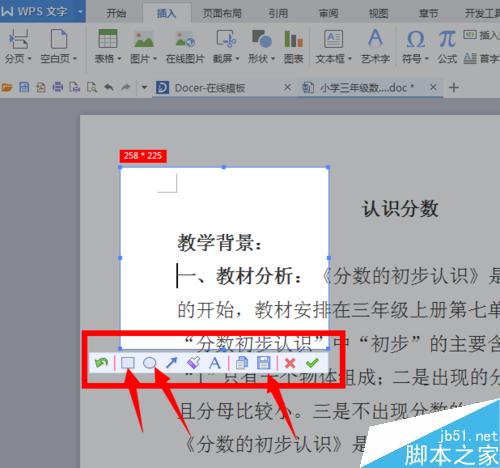Switch to the 开始 ribbon tab

tap(116, 13)
